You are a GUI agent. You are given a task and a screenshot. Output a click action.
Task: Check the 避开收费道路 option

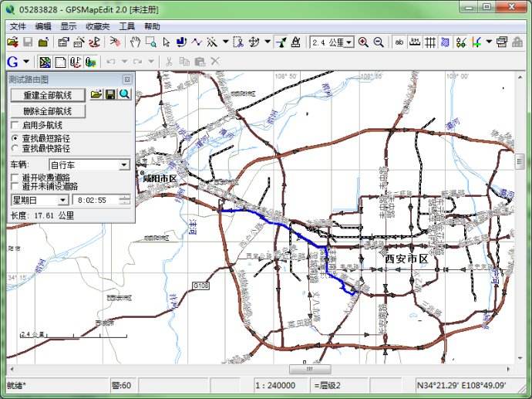15,178
